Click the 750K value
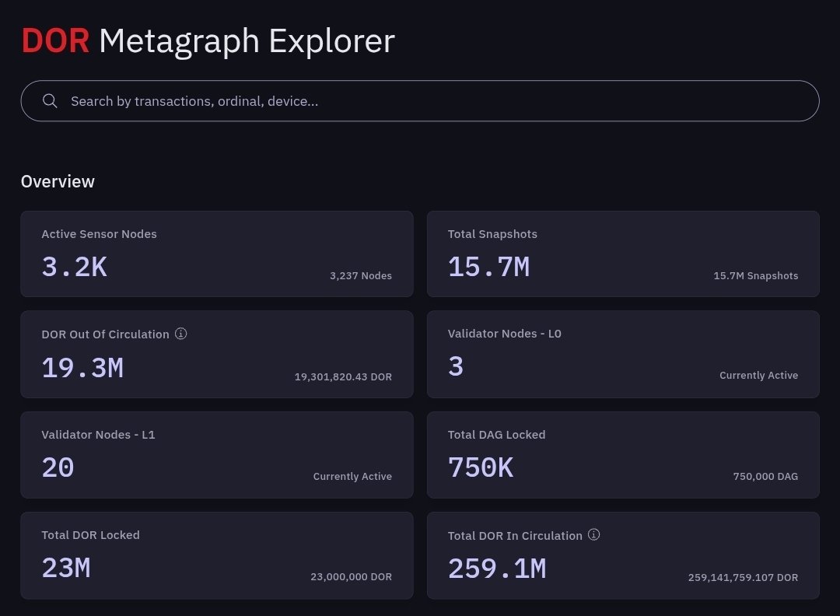840x616 pixels. click(x=481, y=467)
